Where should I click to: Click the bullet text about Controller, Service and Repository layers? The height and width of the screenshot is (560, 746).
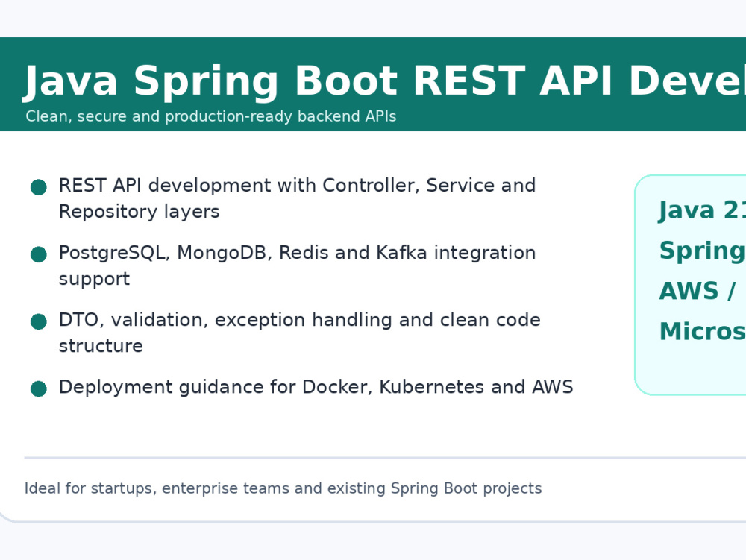298,198
